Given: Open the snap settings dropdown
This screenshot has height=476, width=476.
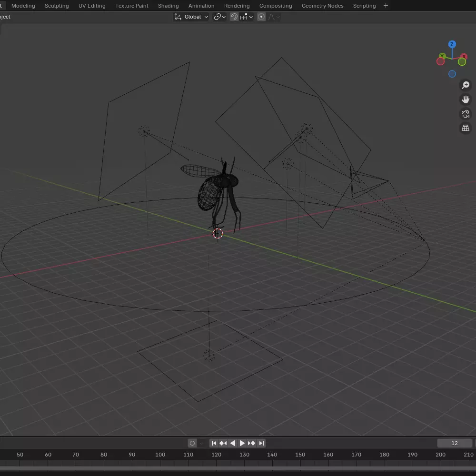Looking at the screenshot, I should tap(246, 17).
